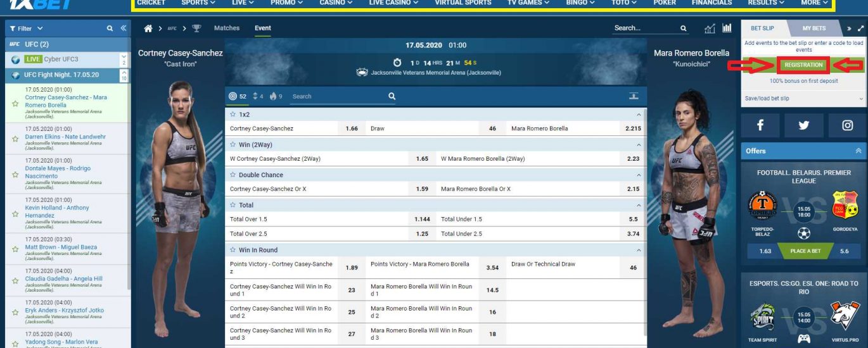This screenshot has height=348, width=868.
Task: Open the bar chart statistics icon
Action: click(x=727, y=28)
